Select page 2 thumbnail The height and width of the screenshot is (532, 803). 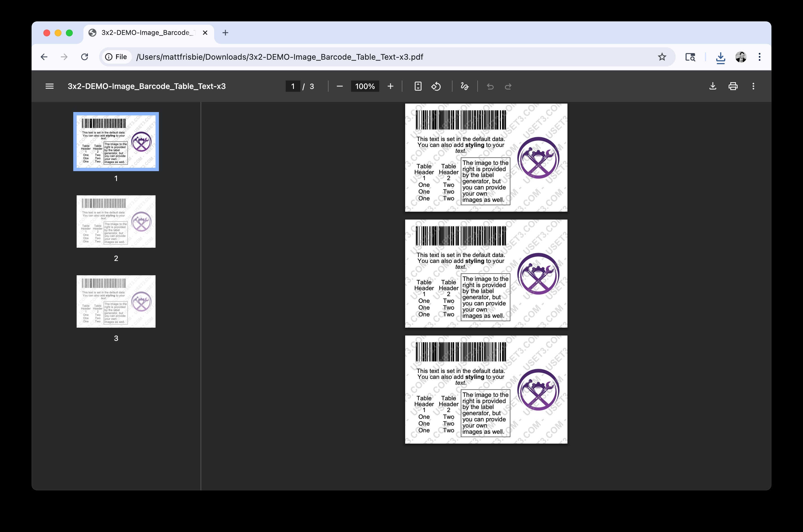tap(116, 221)
